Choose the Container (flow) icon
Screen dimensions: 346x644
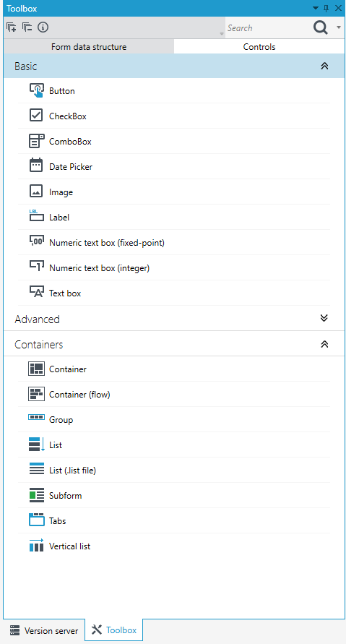click(36, 394)
